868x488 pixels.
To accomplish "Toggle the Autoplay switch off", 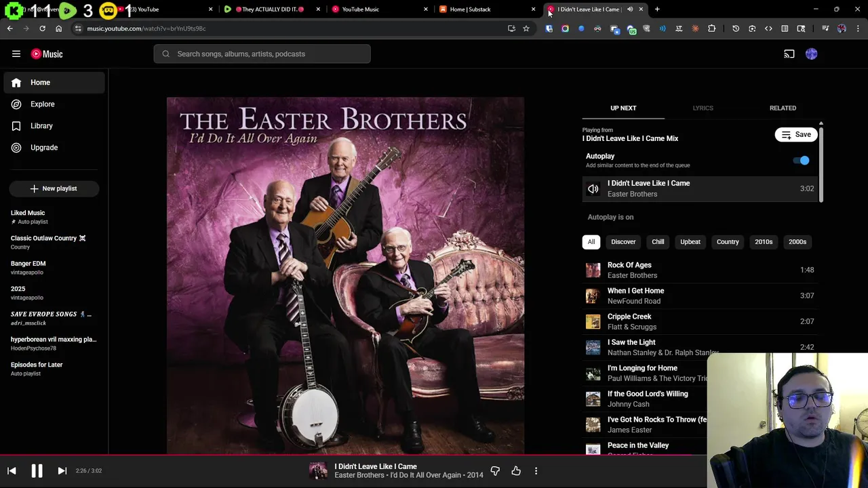I will [802, 161].
